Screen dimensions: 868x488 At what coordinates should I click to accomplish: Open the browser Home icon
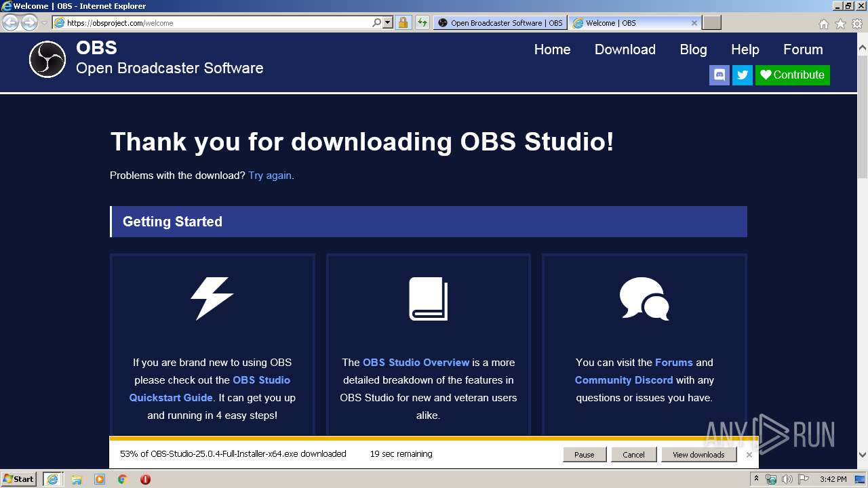pyautogui.click(x=823, y=24)
